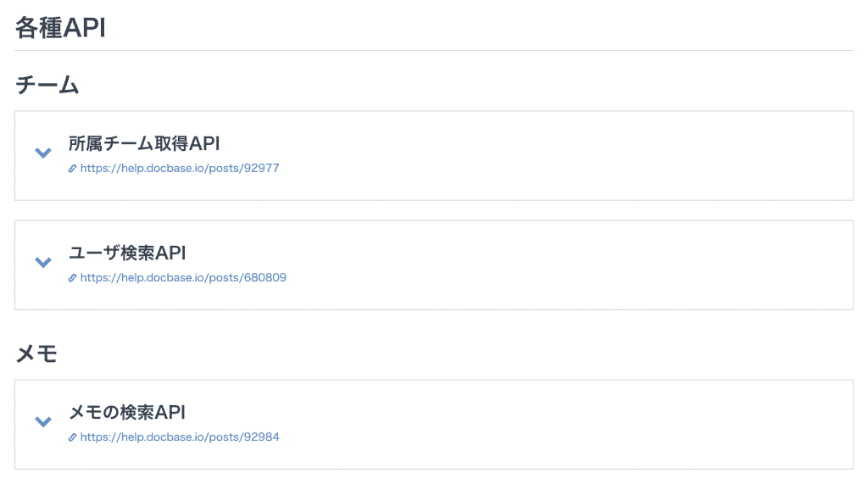
Task: Open the help.docbase.io/posts/680809 link
Action: (183, 277)
